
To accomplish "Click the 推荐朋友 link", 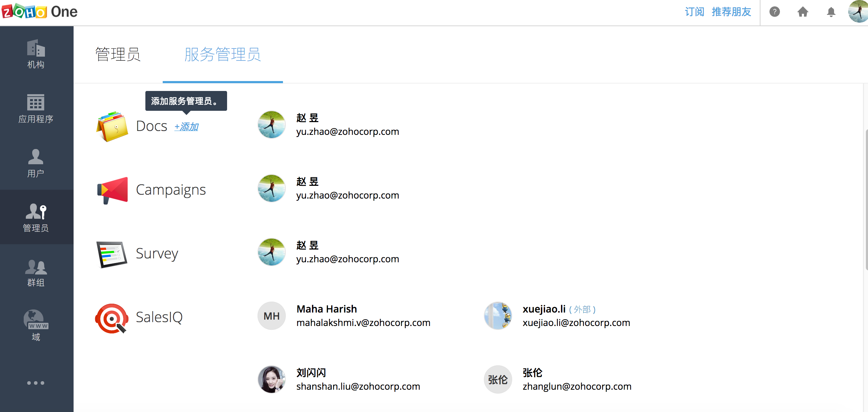I will click(x=731, y=12).
